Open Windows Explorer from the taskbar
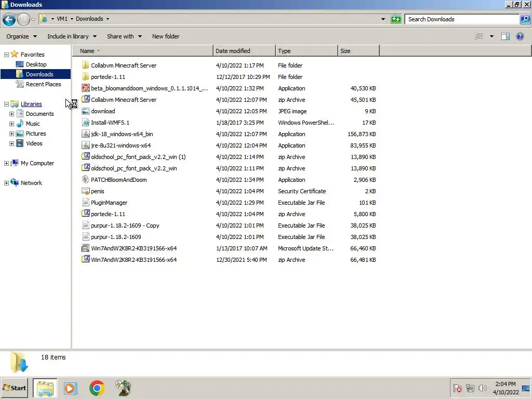This screenshot has height=399, width=532. [45, 388]
